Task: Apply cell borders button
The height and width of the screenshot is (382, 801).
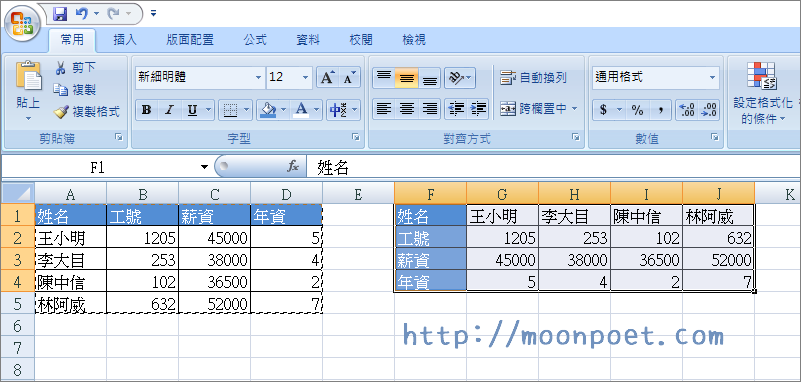Action: coord(231,109)
